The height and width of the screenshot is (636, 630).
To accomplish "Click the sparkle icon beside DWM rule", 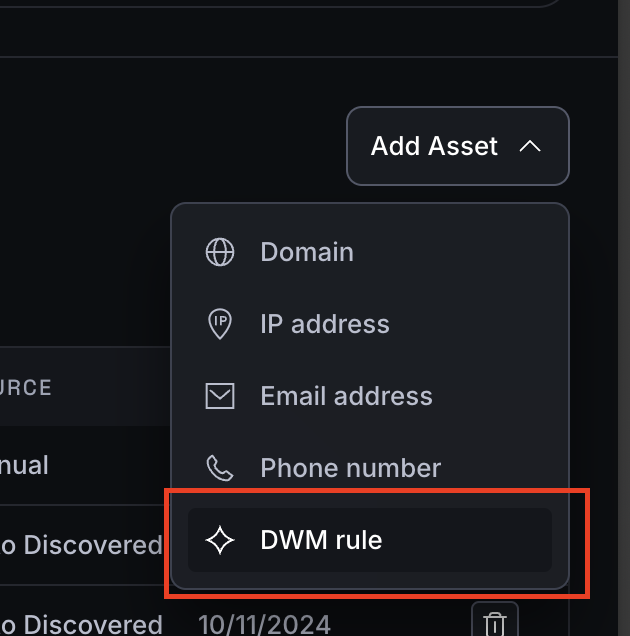I will click(x=220, y=540).
